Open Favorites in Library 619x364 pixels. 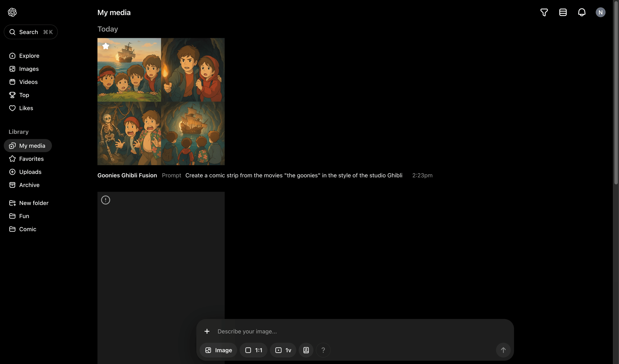26,159
